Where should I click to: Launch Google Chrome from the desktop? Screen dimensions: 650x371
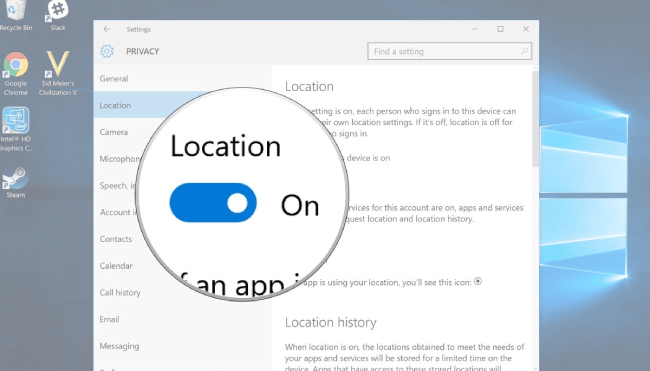(16, 74)
